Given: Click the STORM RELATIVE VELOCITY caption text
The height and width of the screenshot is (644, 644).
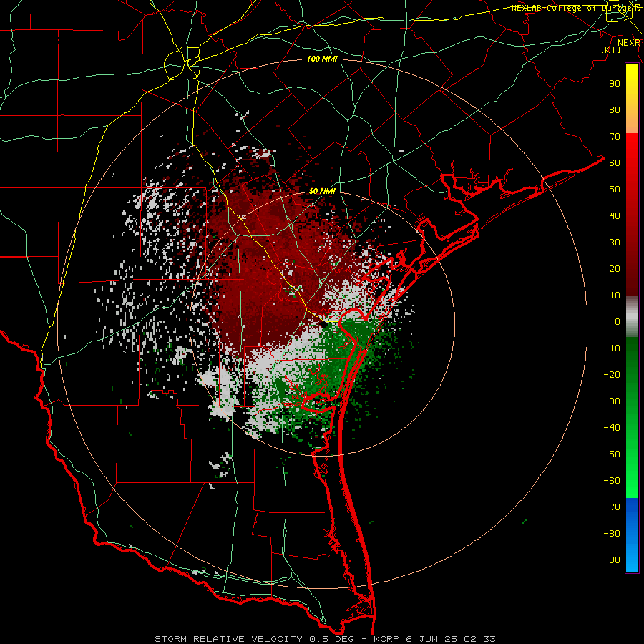Looking at the screenshot, I should click(x=228, y=639).
